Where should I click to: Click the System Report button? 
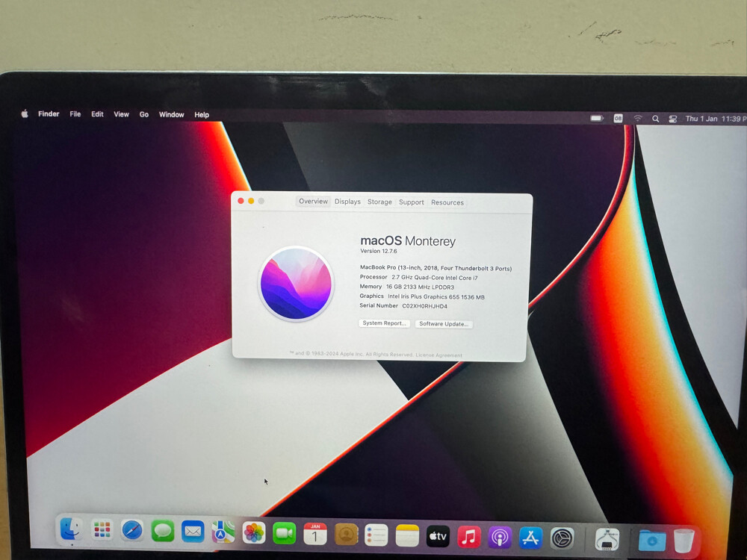384,323
